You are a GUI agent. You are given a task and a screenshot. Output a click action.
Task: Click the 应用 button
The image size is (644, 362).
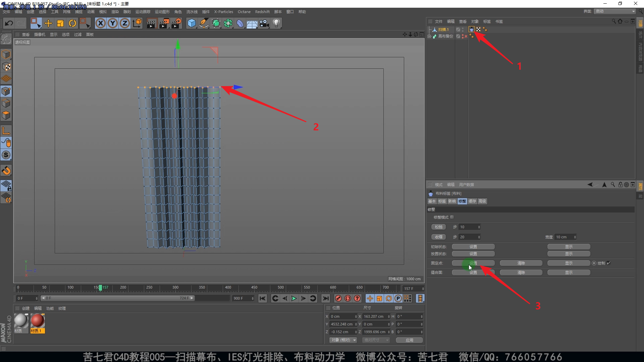point(409,340)
